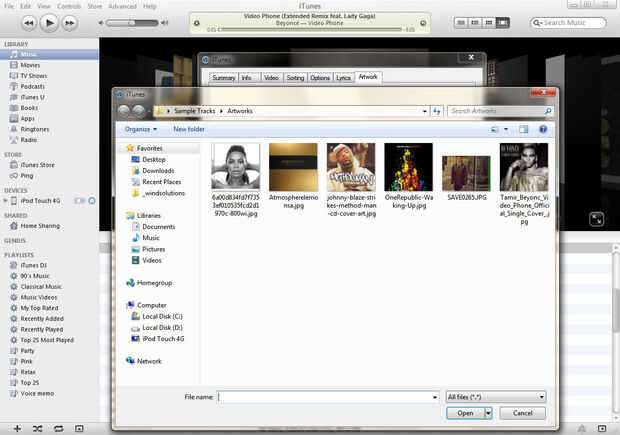Screen dimensions: 620x435
Task: Click the Search Music field
Action: [568, 23]
